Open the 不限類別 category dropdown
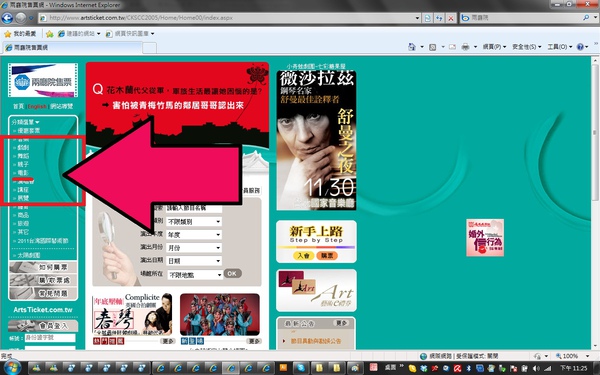This screenshot has width=600, height=375. (x=194, y=222)
